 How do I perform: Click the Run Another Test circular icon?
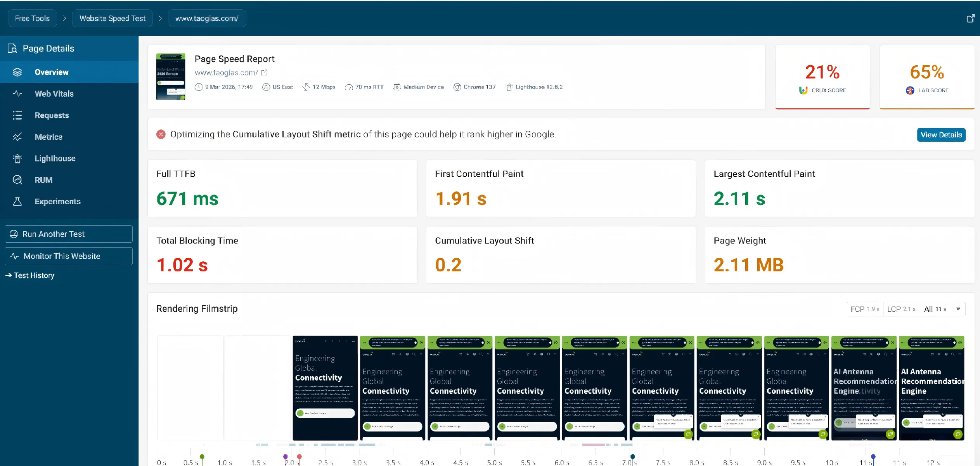pyautogui.click(x=14, y=234)
